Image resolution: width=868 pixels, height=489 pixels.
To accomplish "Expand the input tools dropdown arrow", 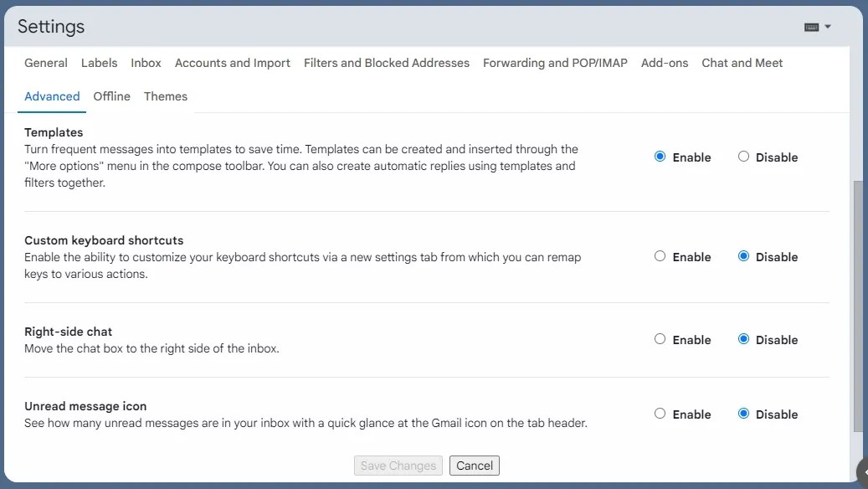I will (x=828, y=27).
